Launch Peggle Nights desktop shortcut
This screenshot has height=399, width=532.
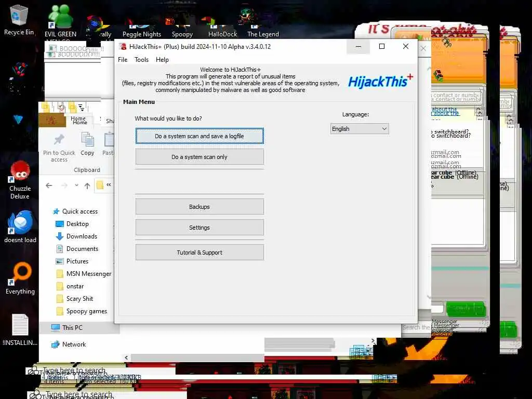(141, 30)
